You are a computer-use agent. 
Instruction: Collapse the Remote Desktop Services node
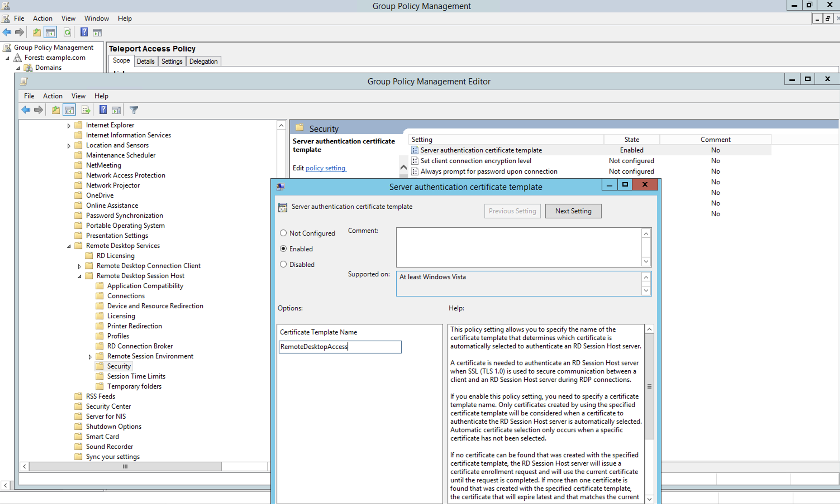pos(68,246)
